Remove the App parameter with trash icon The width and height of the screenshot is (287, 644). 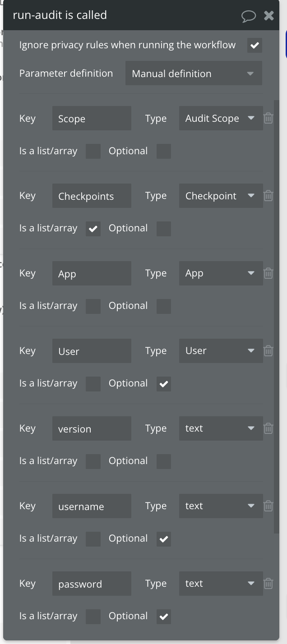[x=268, y=273]
